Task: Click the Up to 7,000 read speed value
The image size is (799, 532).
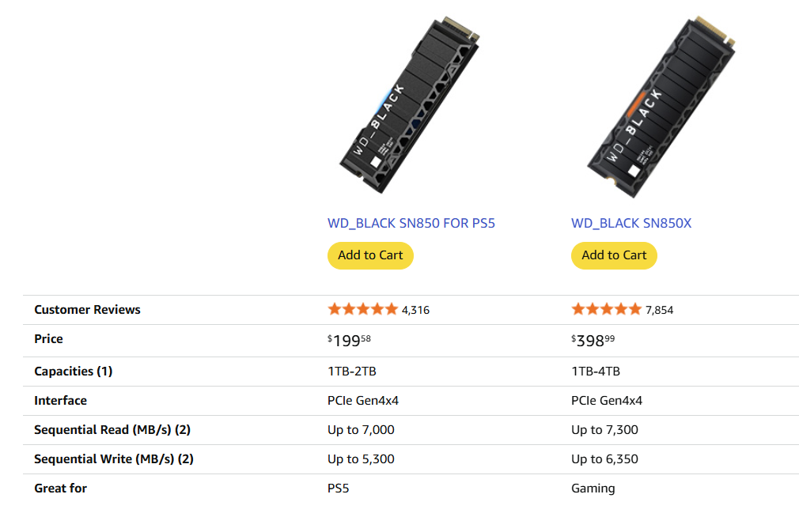Action: [x=361, y=430]
